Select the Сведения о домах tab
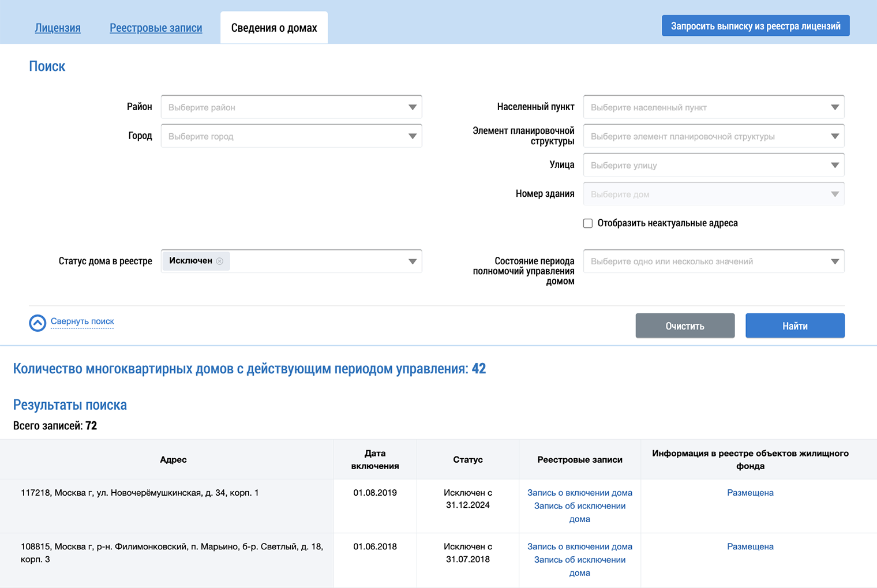The height and width of the screenshot is (588, 877). 274,28
